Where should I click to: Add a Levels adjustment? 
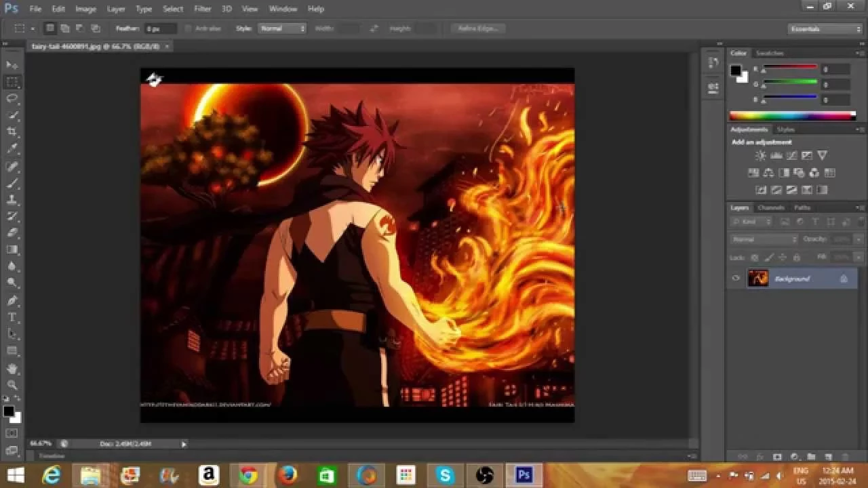click(x=776, y=156)
